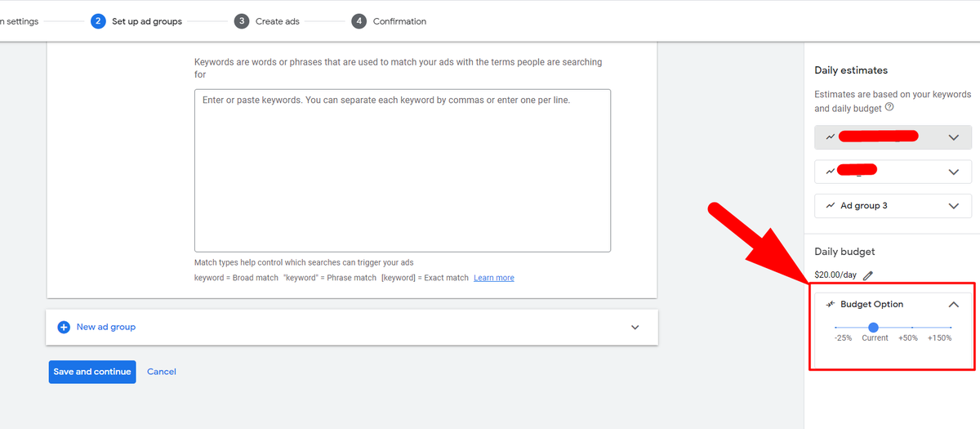Click the $20.00/day budget value
Image resolution: width=980 pixels, height=429 pixels.
pyautogui.click(x=835, y=275)
